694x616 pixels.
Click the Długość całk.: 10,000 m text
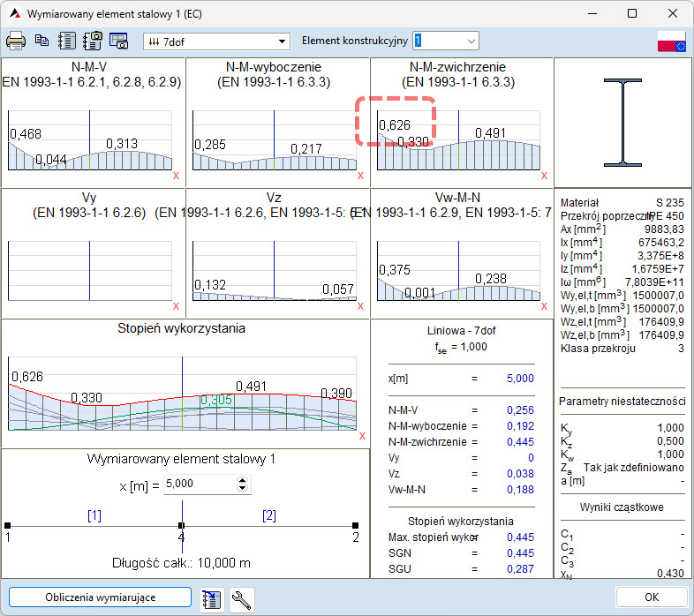(x=181, y=563)
